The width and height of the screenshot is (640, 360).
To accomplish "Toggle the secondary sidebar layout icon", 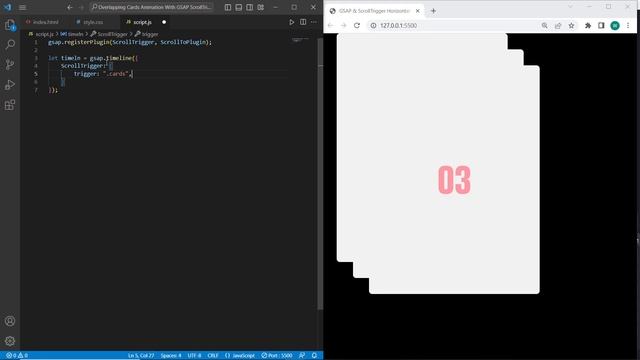I will click(x=249, y=7).
